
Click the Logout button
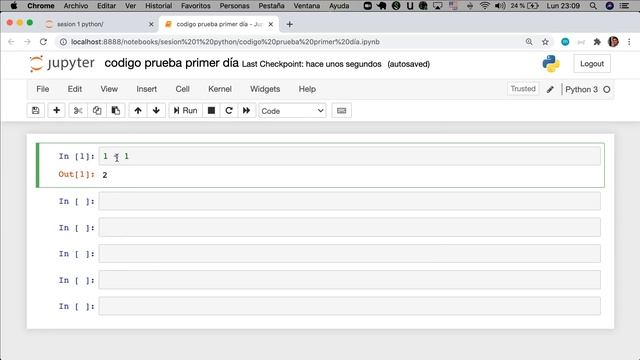(x=592, y=64)
